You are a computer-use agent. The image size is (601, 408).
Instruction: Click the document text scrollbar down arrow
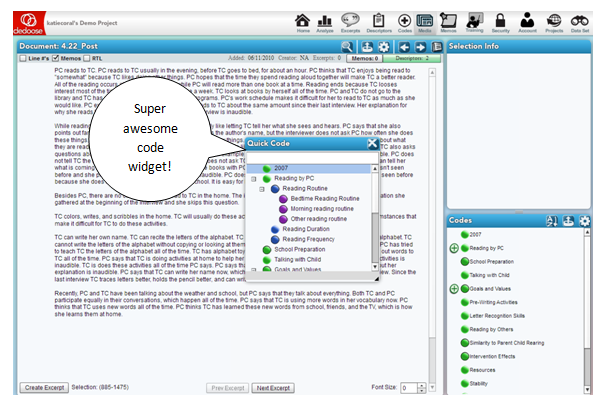coord(432,388)
